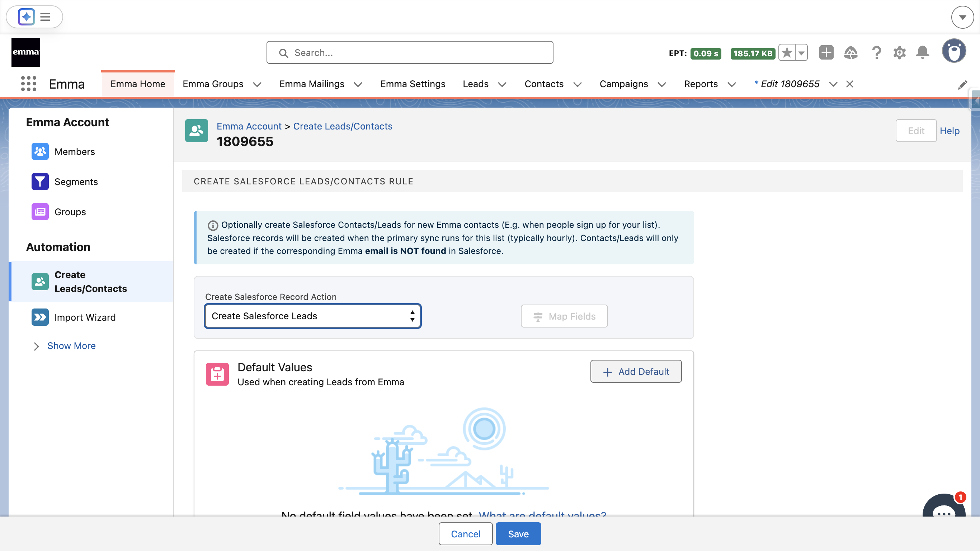Open the global actions plus icon
Viewport: 980px width, 551px height.
[x=826, y=52]
